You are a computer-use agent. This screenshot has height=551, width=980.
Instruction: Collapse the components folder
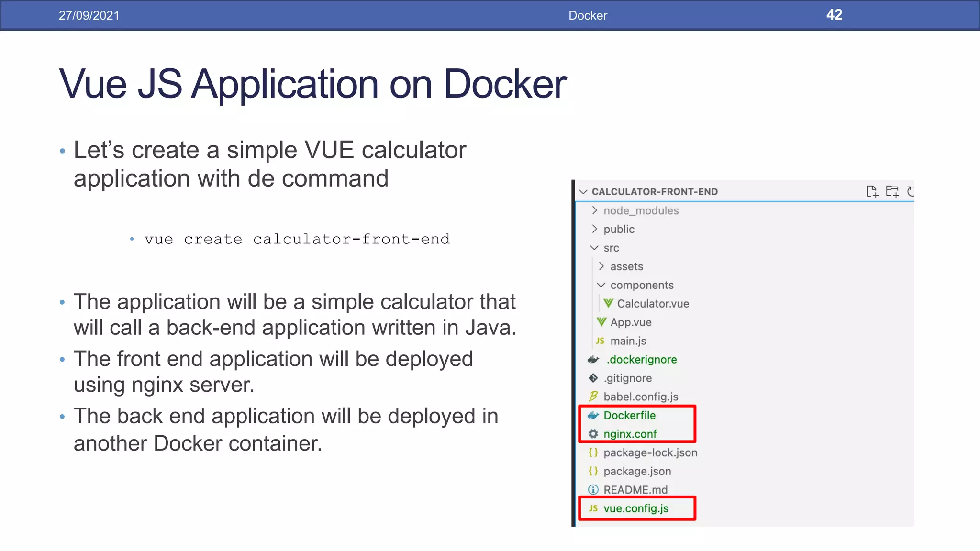point(601,285)
